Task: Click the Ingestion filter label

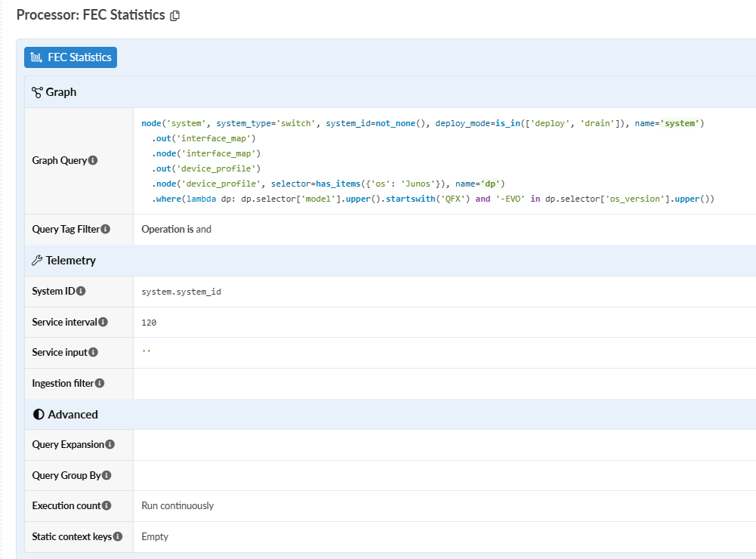Action: click(63, 383)
